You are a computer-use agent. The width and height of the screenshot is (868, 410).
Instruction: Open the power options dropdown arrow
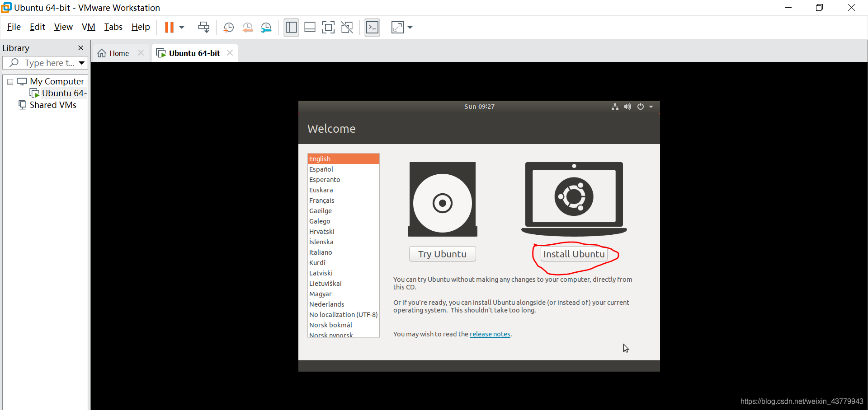pos(182,28)
